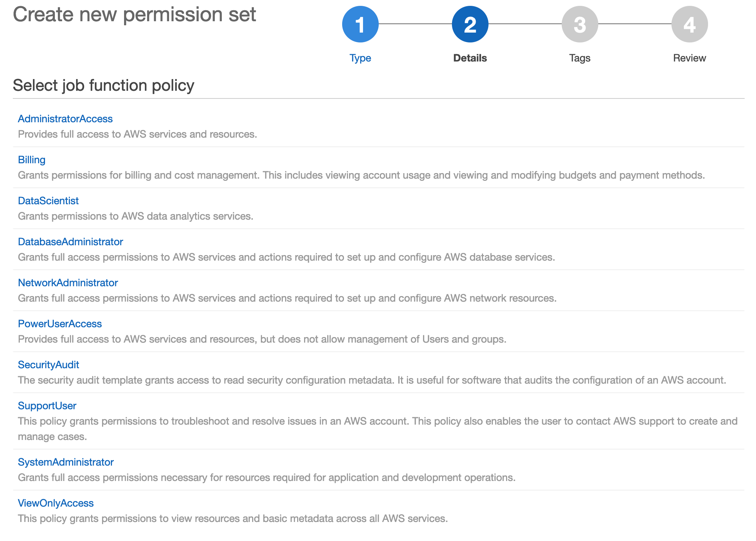The height and width of the screenshot is (541, 756).
Task: Select the DataScientist policy
Action: [48, 201]
